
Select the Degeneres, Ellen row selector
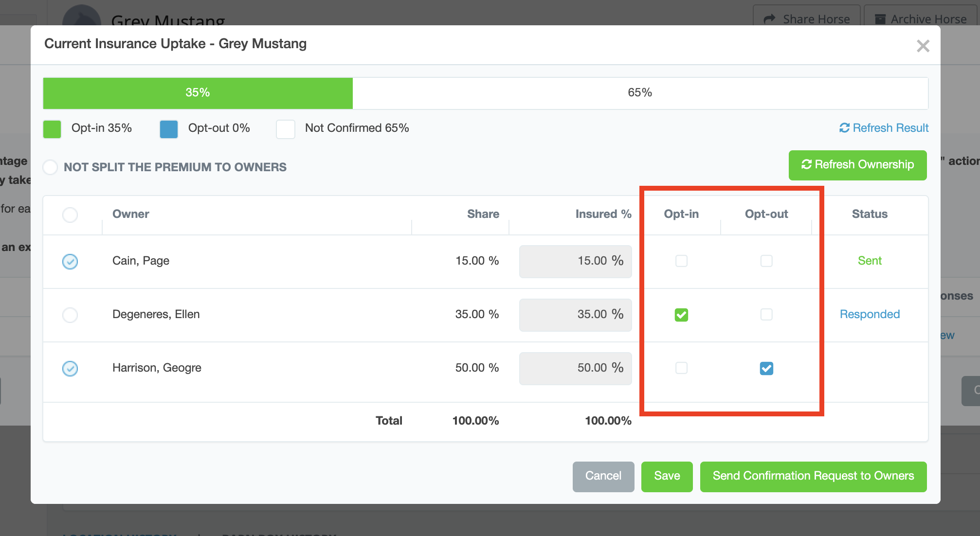[70, 315]
